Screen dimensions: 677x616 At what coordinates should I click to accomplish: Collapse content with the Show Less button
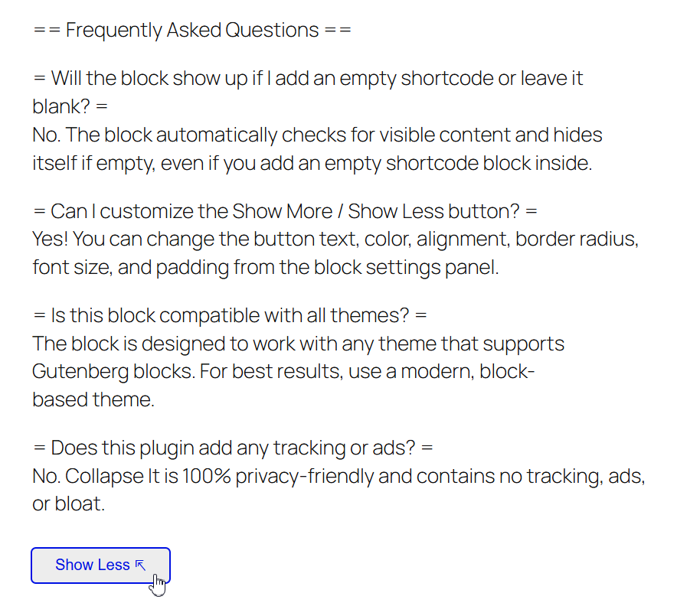[100, 565]
